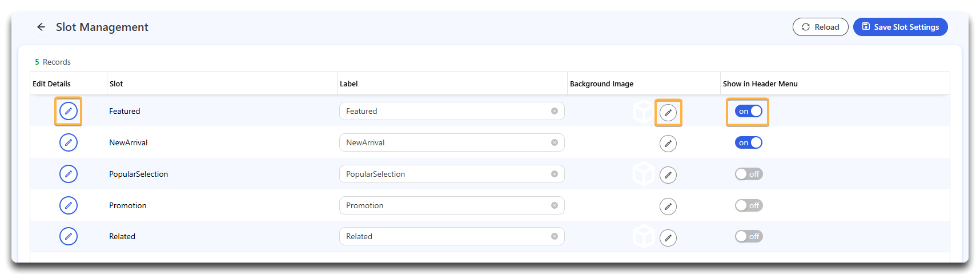Turn off header menu for Featured
The width and height of the screenshot is (980, 274).
click(749, 111)
